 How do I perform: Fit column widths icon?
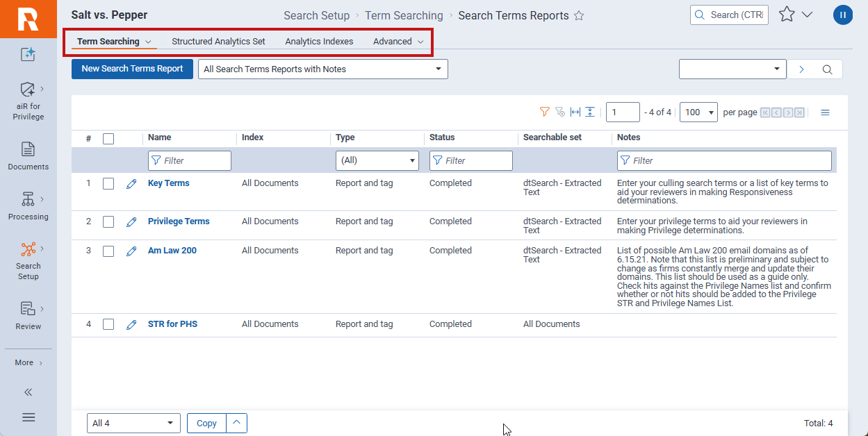575,112
